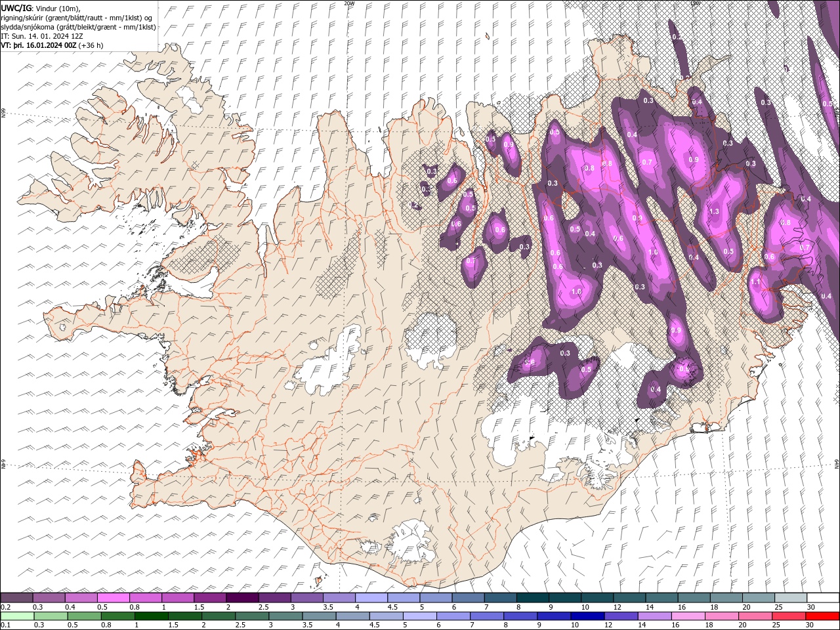Select the snow scale swatch between 4 and 4.5
The width and height of the screenshot is (840, 630).
pos(371,598)
